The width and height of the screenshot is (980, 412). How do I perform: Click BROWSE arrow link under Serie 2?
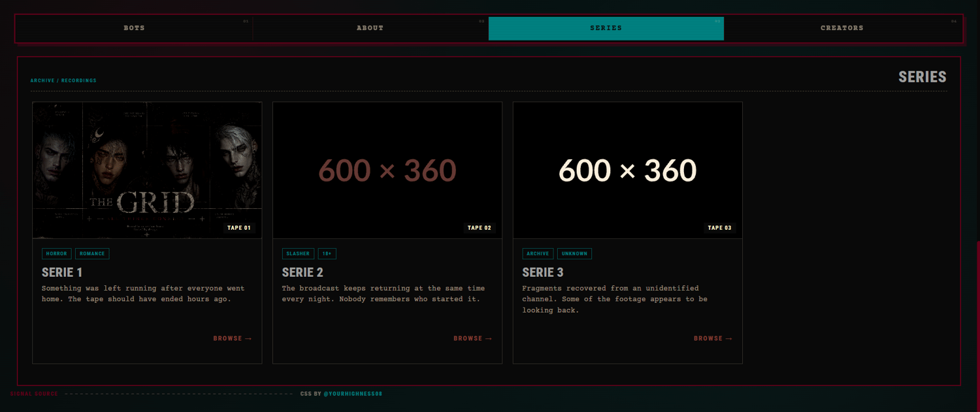coord(473,338)
